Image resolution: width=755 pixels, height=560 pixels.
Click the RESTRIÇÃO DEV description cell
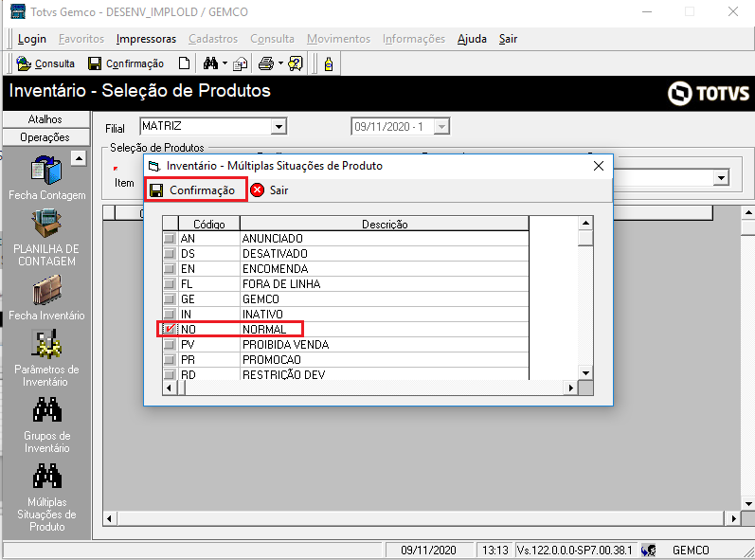click(385, 374)
